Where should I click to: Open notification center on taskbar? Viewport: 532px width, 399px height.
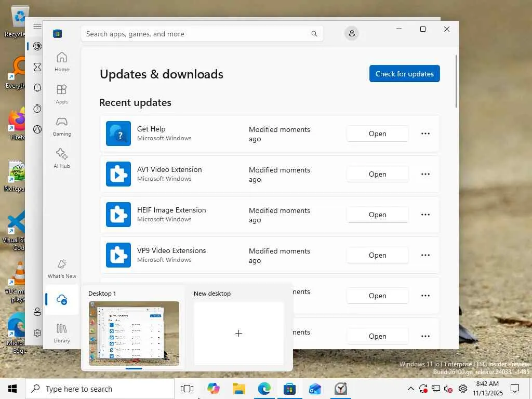pyautogui.click(x=515, y=389)
